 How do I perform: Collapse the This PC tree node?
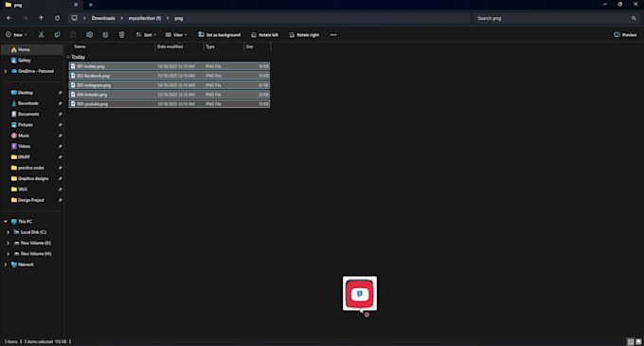[6, 222]
